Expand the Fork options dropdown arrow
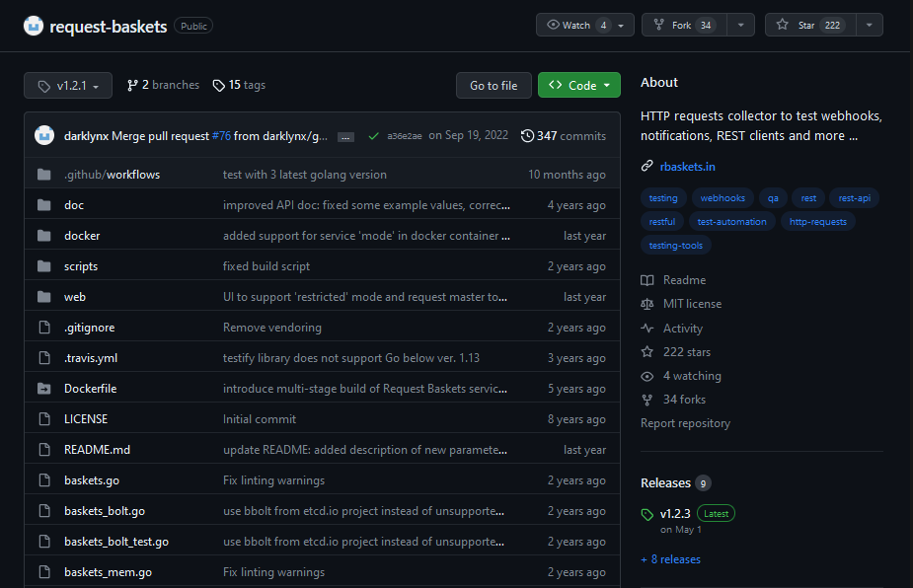This screenshot has width=913, height=588. pyautogui.click(x=740, y=25)
